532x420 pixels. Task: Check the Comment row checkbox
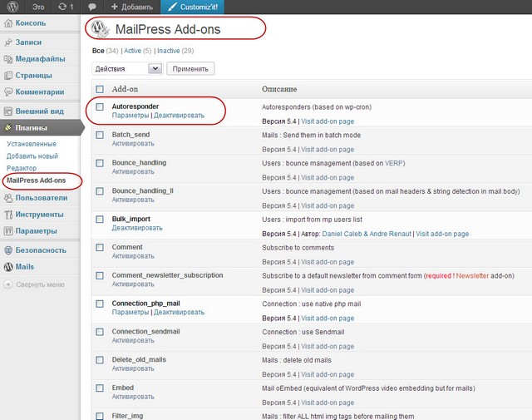pos(100,248)
